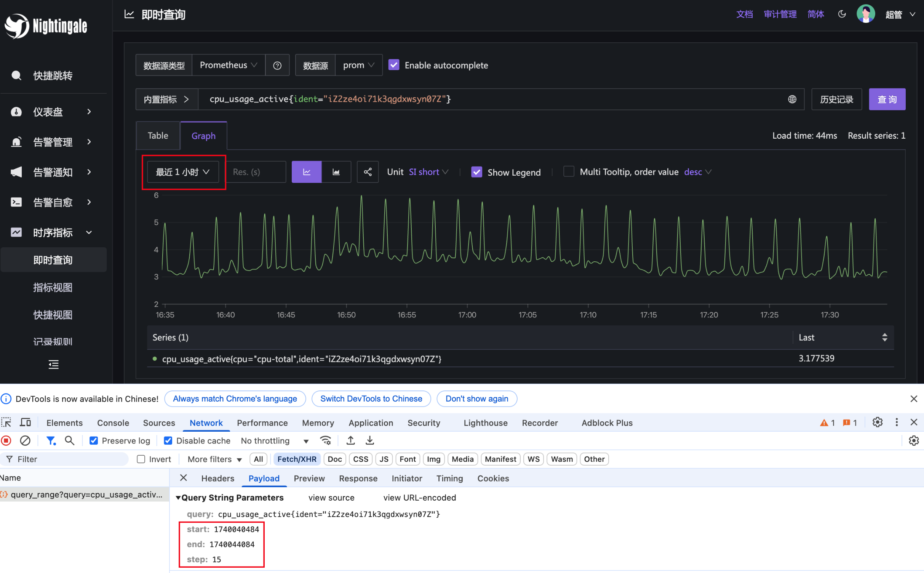
Task: Switch to stacked area chart icon
Action: coord(336,172)
